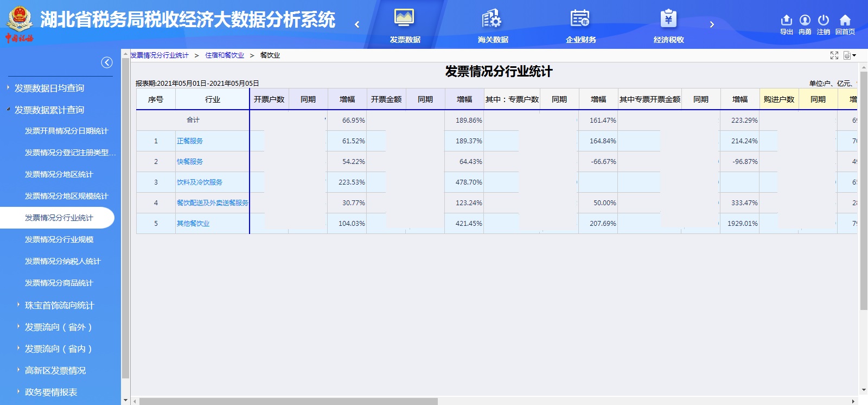Screen dimensions: 868x405
Task: Click the report settings gear icon
Action: 847,55
